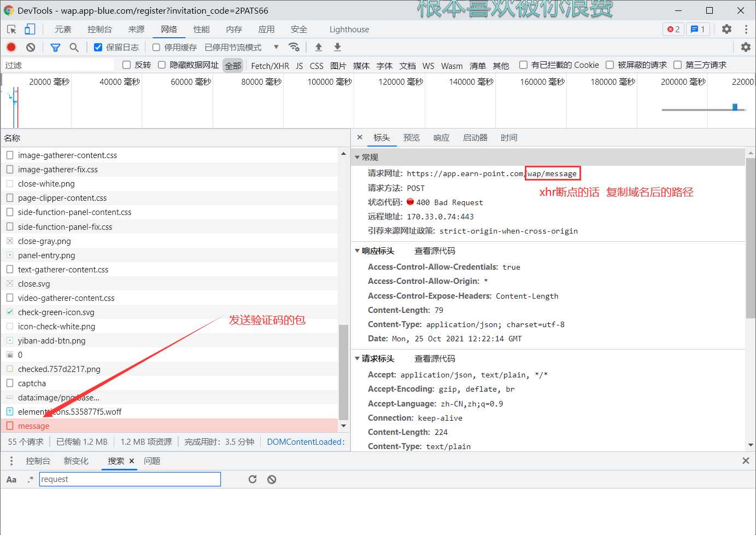Viewport: 756px width, 535px height.
Task: Open the Performance (性能) tab
Action: pyautogui.click(x=201, y=30)
